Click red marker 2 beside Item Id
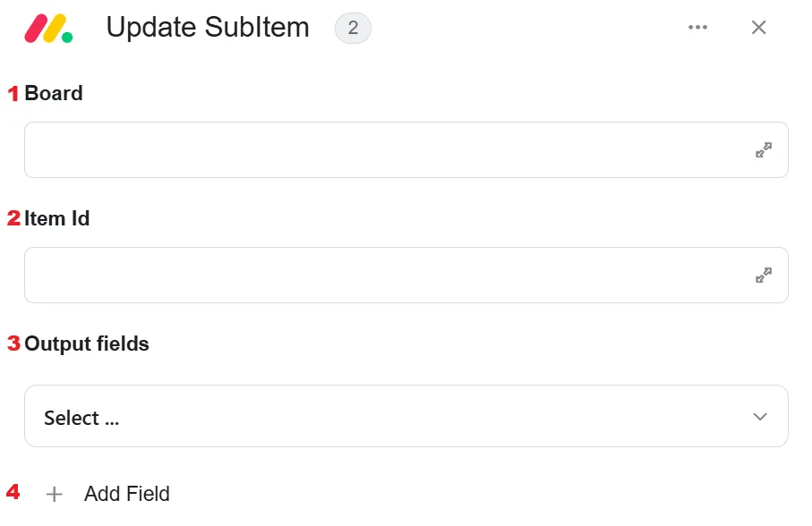The image size is (812, 526). click(13, 218)
